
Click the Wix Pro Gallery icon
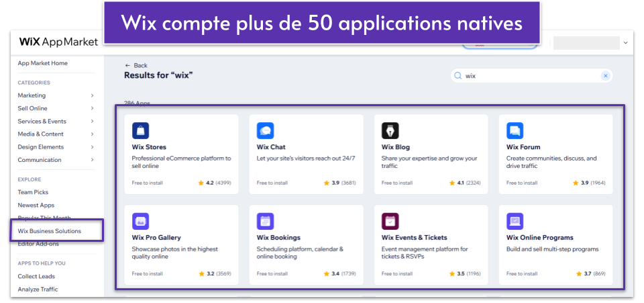pos(140,221)
